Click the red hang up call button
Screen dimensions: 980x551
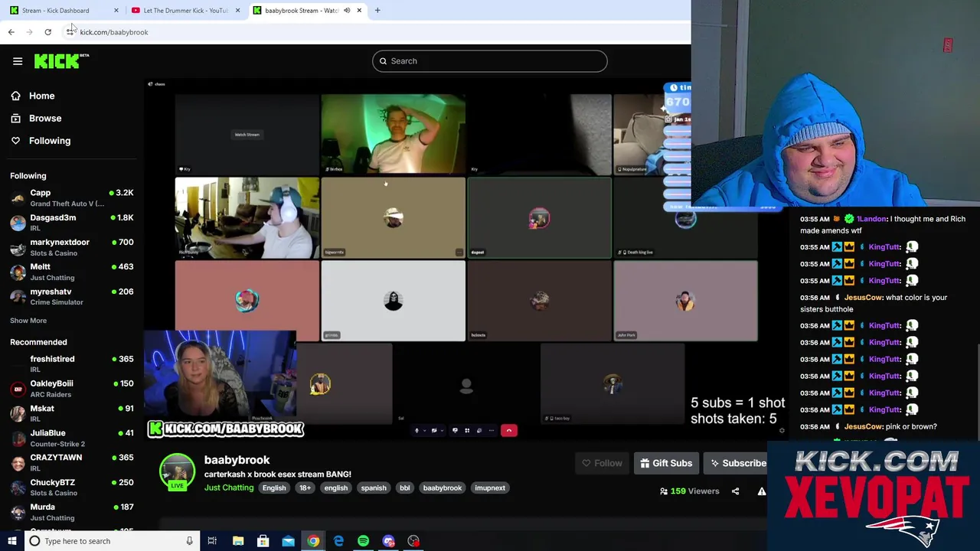pyautogui.click(x=508, y=431)
